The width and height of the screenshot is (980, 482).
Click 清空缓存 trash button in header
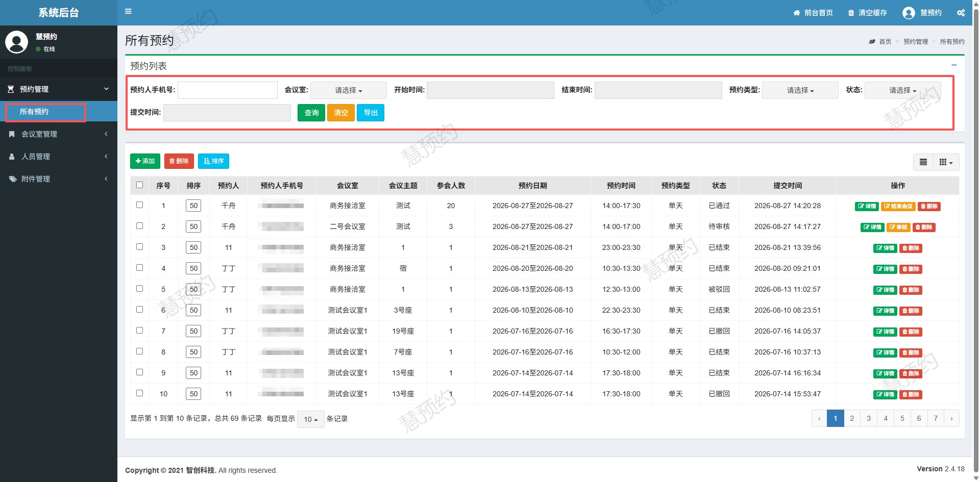tap(868, 13)
